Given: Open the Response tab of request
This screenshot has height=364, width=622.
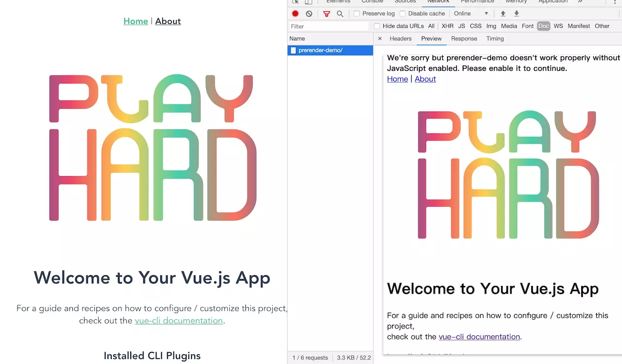Looking at the screenshot, I should pyautogui.click(x=464, y=38).
